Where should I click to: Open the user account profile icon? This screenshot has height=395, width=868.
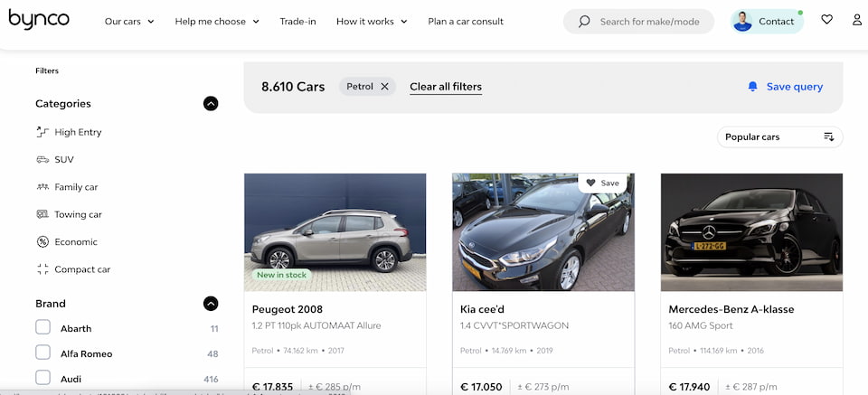[857, 20]
